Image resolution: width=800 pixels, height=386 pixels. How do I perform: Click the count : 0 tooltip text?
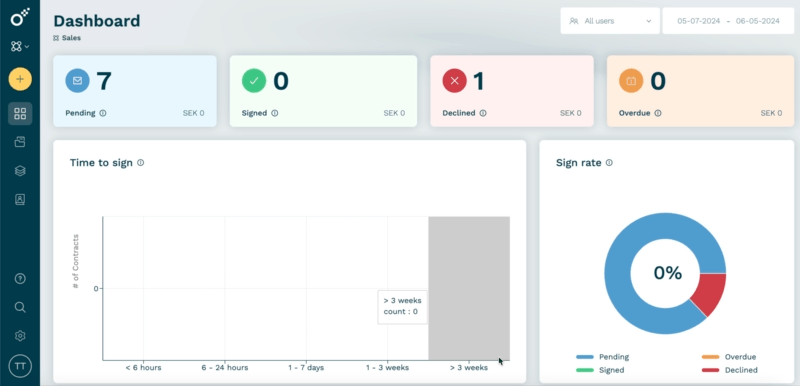coord(401,312)
